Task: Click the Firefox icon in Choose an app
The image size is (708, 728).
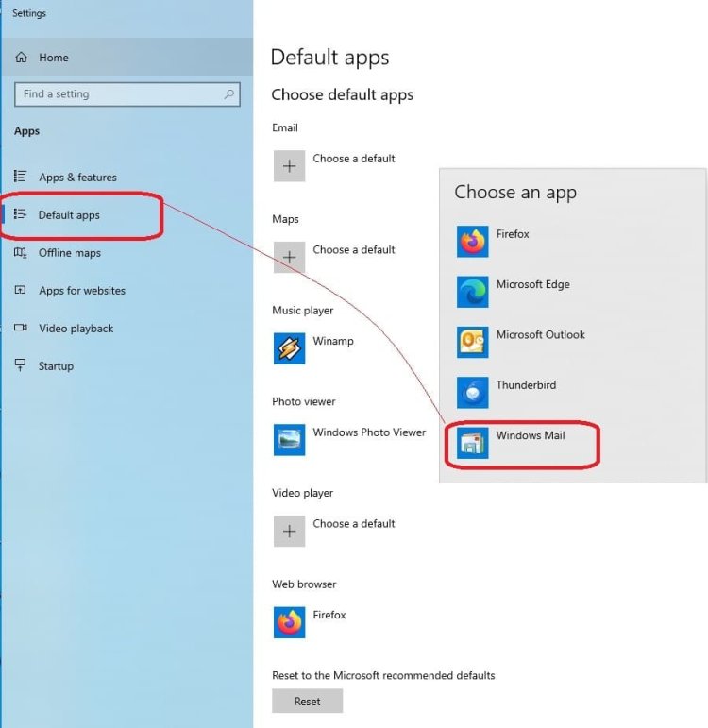Action: click(472, 242)
